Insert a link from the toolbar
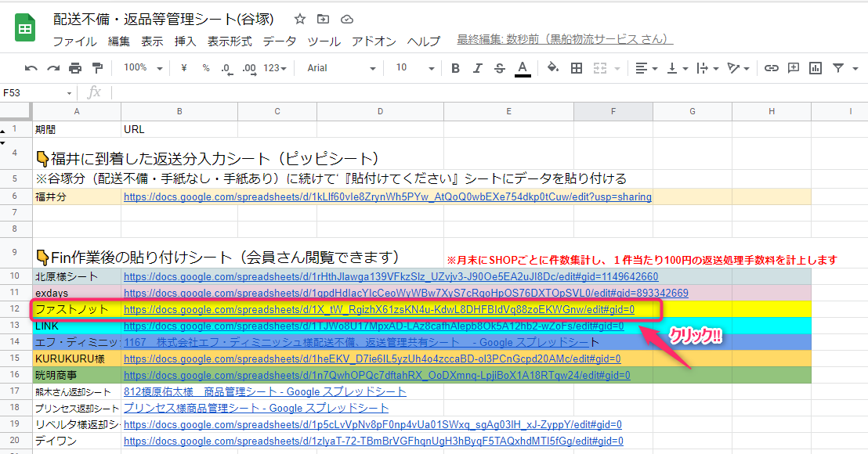This screenshot has width=868, height=454. click(771, 68)
